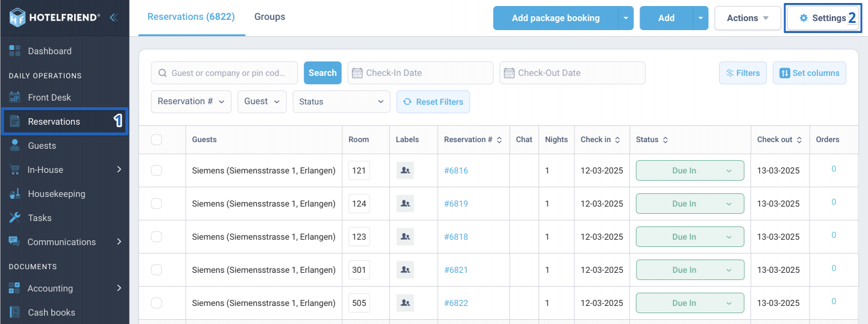Click the Reset Filters button
Image resolution: width=868 pixels, height=324 pixels.
(x=433, y=102)
